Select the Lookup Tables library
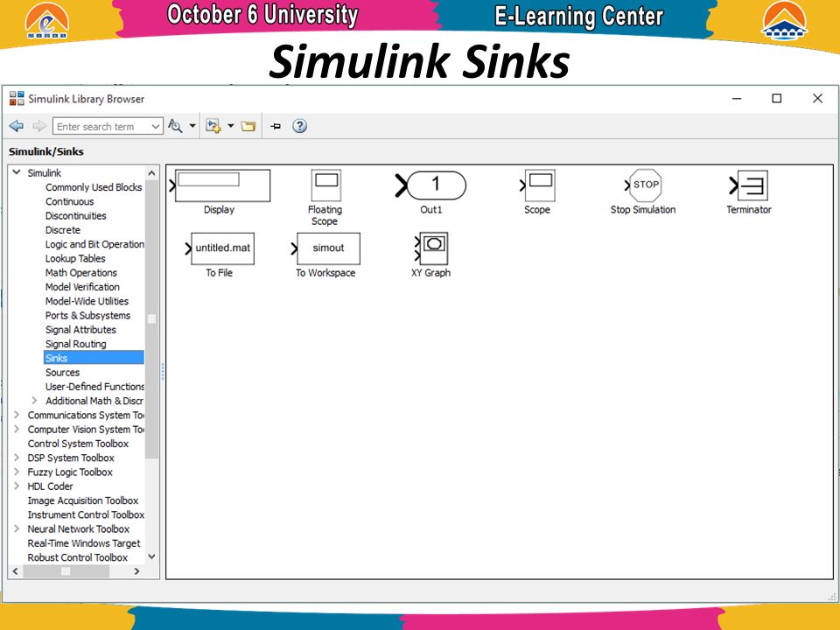This screenshot has height=630, width=840. (75, 258)
